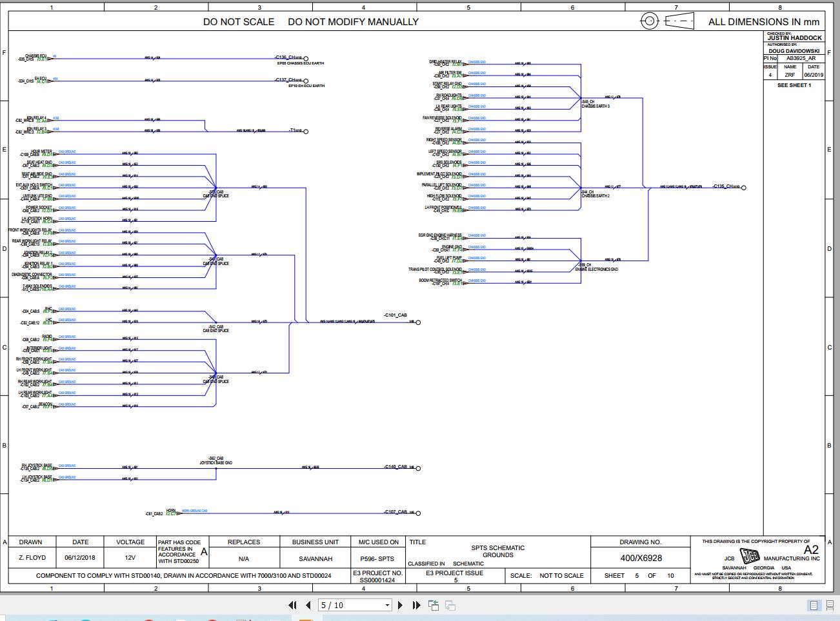The height and width of the screenshot is (621, 840).
Task: Click the CHASSIS EARTH 3 splice label
Action: point(595,106)
